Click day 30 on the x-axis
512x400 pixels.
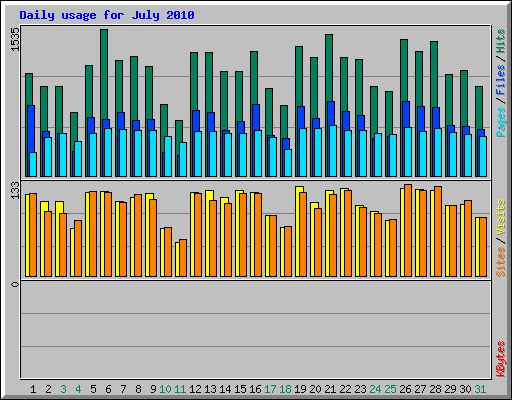(x=465, y=389)
